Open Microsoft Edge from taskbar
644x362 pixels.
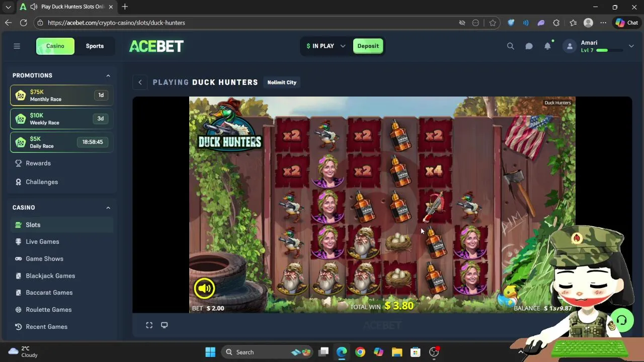(342, 352)
